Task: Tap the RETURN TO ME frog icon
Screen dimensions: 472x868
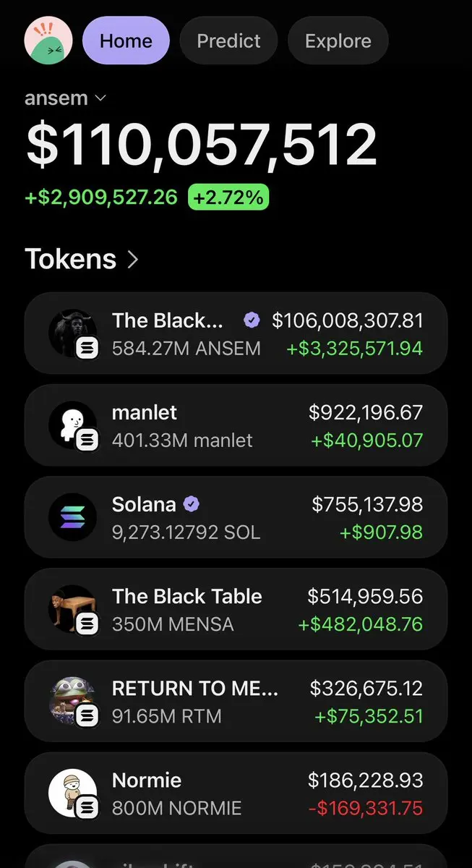Action: click(x=72, y=701)
